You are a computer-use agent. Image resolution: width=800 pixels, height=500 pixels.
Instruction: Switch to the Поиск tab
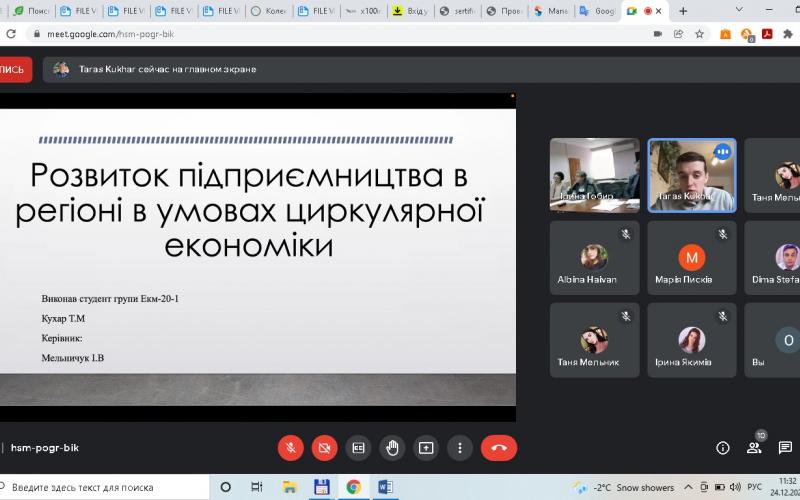pos(32,11)
